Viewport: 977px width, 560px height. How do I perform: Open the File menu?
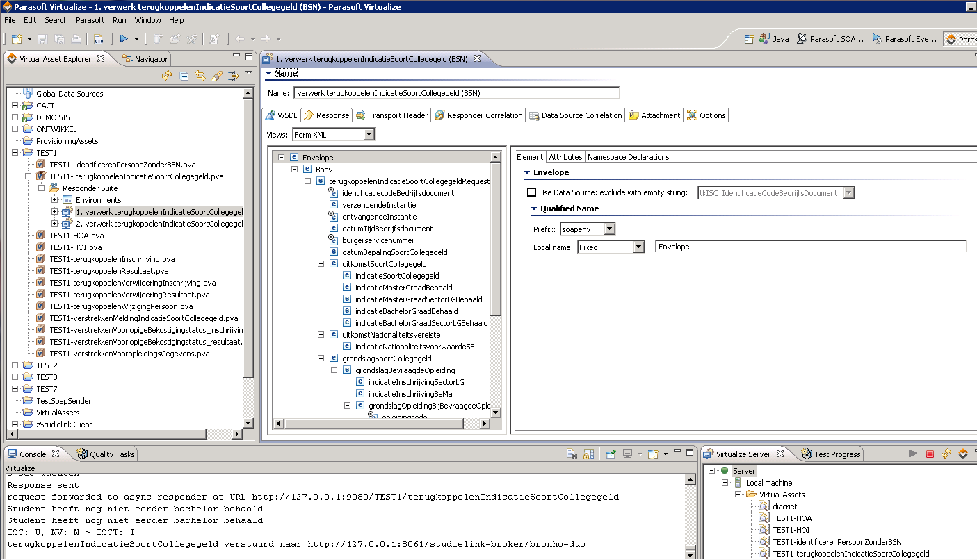10,20
